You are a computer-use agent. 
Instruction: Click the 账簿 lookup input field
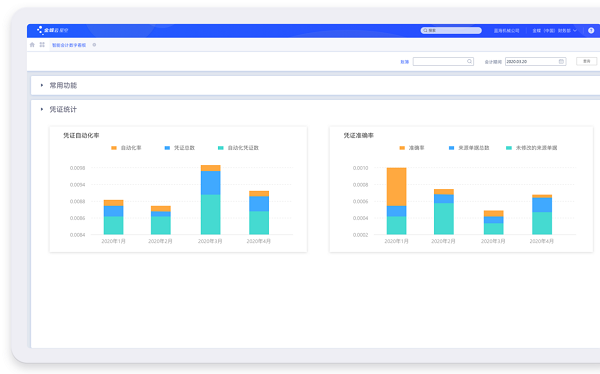443,61
